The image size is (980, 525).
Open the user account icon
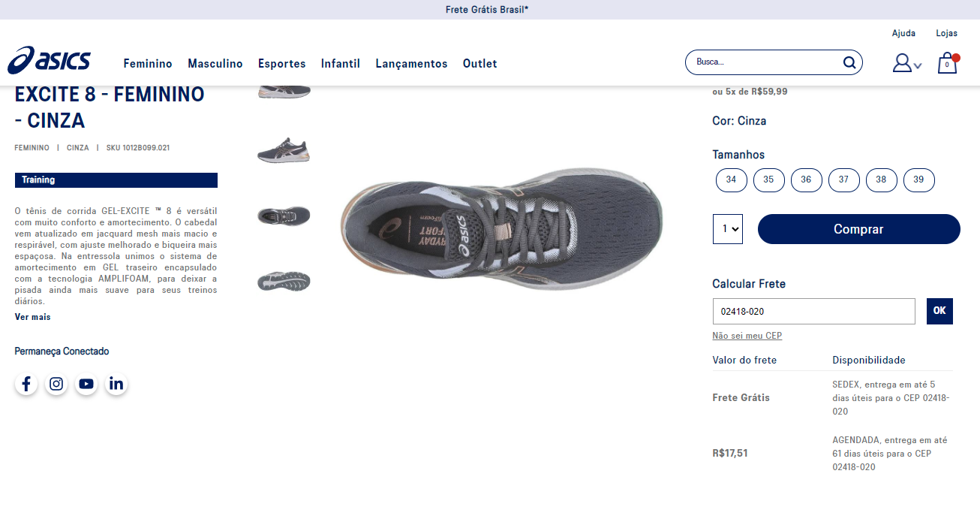point(903,63)
